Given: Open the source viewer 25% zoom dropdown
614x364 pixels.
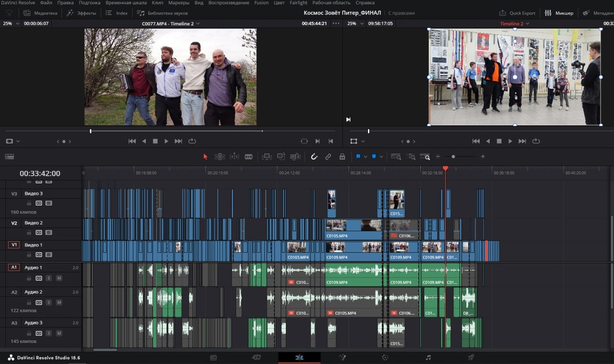Looking at the screenshot, I should (11, 24).
